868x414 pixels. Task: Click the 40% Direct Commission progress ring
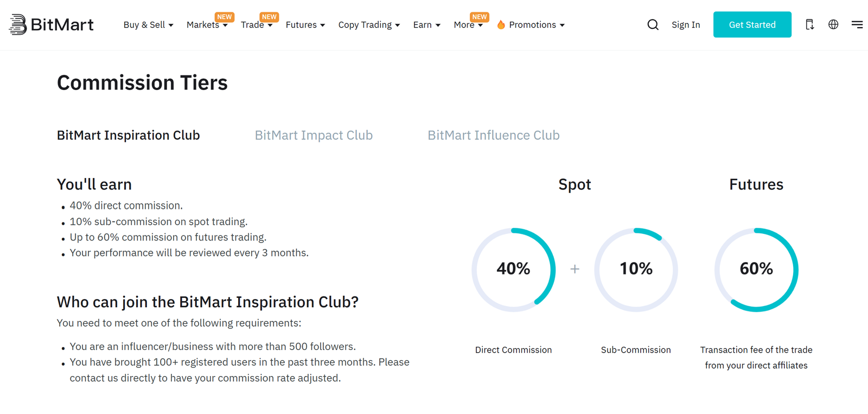coord(513,269)
